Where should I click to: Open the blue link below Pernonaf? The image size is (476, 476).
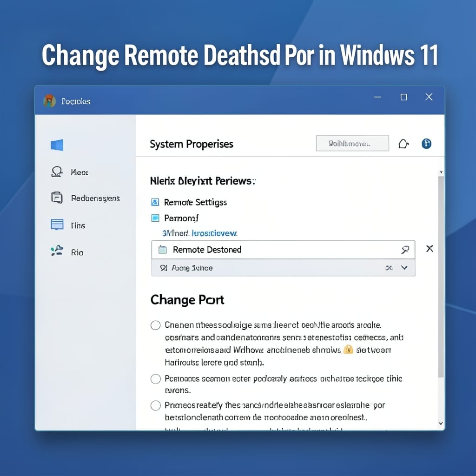coord(200,233)
